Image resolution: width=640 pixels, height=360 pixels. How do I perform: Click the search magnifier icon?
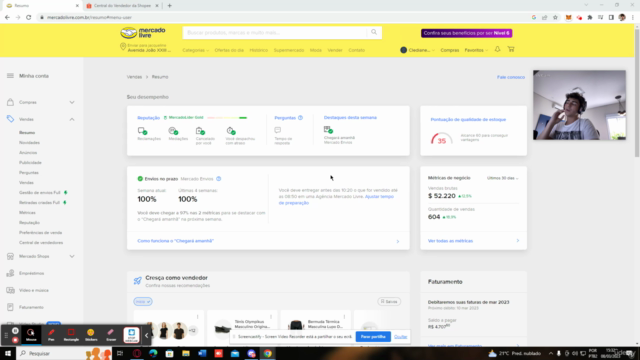tap(374, 32)
